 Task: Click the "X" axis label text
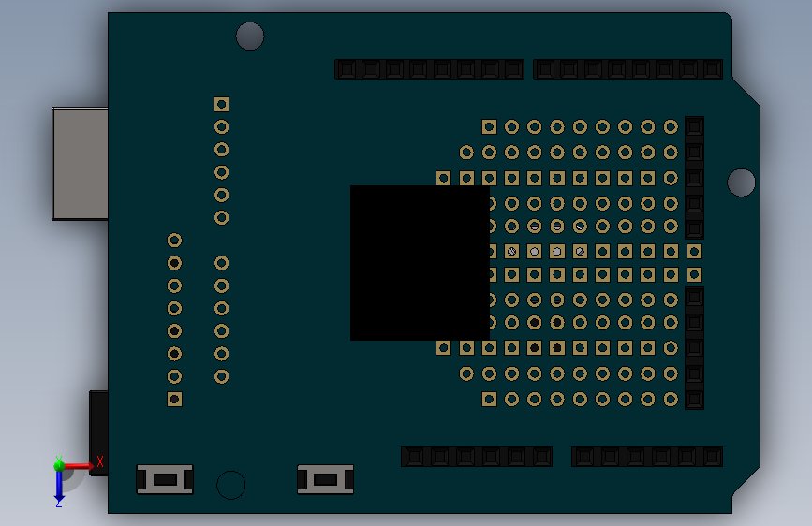pyautogui.click(x=100, y=461)
